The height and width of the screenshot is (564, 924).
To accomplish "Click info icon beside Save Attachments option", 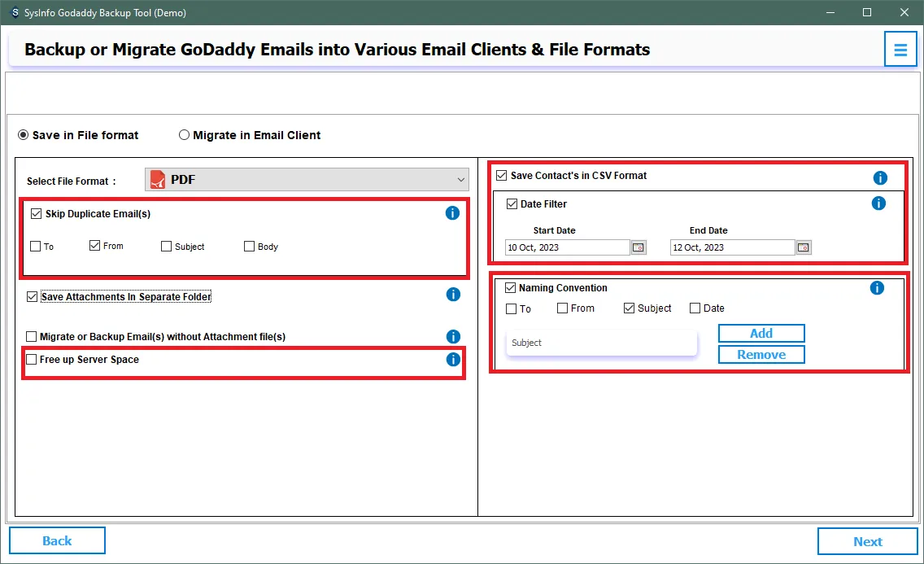I will point(453,295).
